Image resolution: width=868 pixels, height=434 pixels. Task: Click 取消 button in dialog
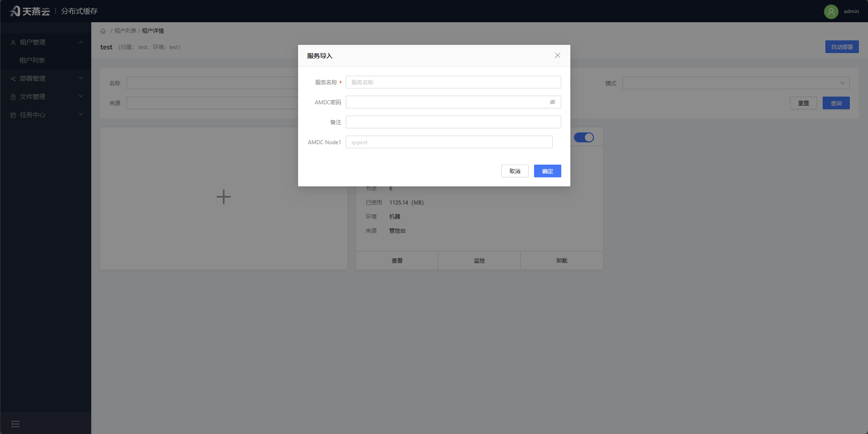click(515, 171)
